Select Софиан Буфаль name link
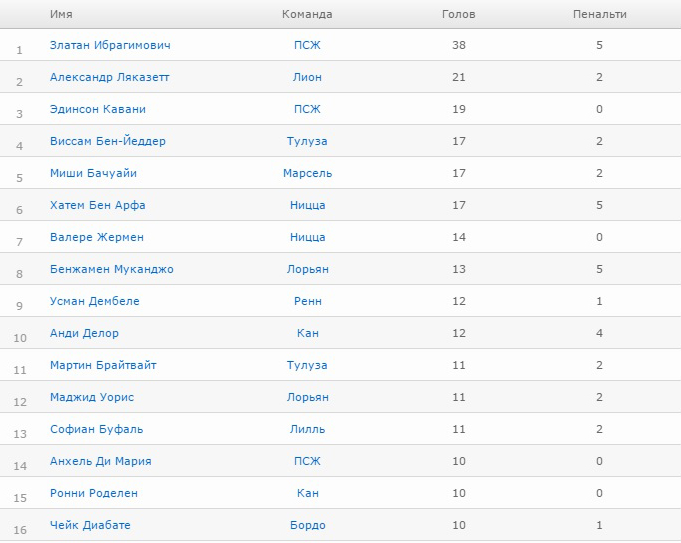Image resolution: width=681 pixels, height=543 pixels. [x=97, y=429]
